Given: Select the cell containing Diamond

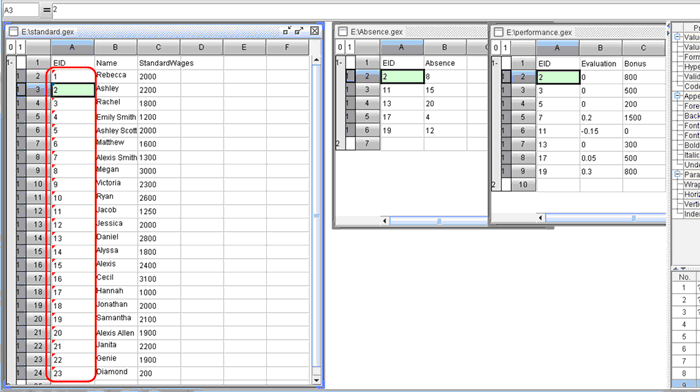Looking at the screenshot, I should tap(116, 373).
